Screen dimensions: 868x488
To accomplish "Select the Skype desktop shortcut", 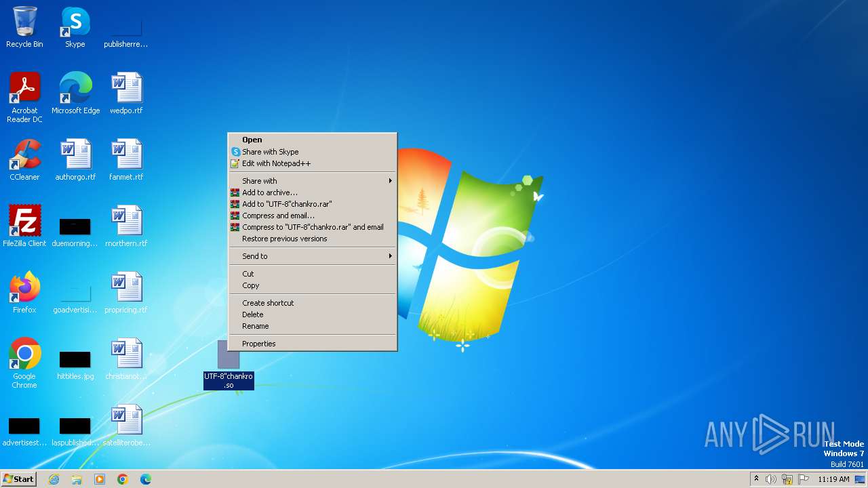I will 75,27.
